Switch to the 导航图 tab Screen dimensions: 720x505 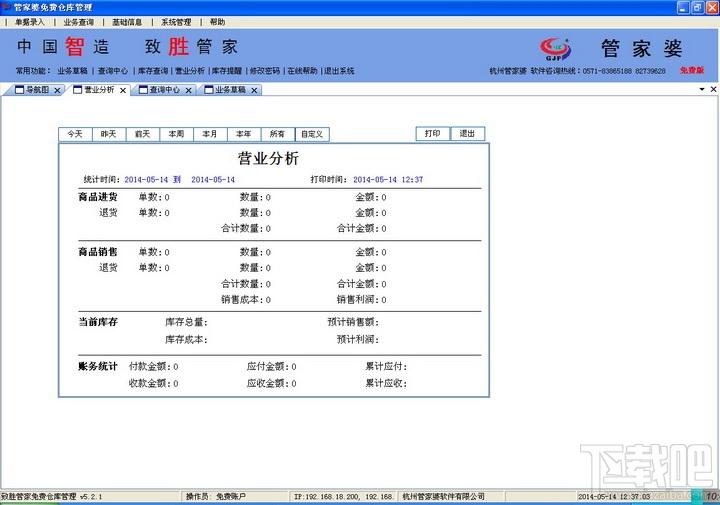tap(37, 90)
